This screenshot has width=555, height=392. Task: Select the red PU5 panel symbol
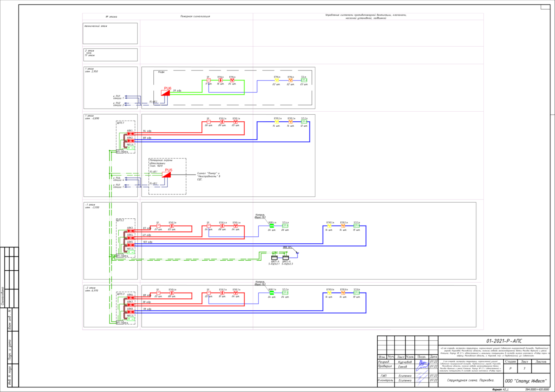click(x=166, y=174)
